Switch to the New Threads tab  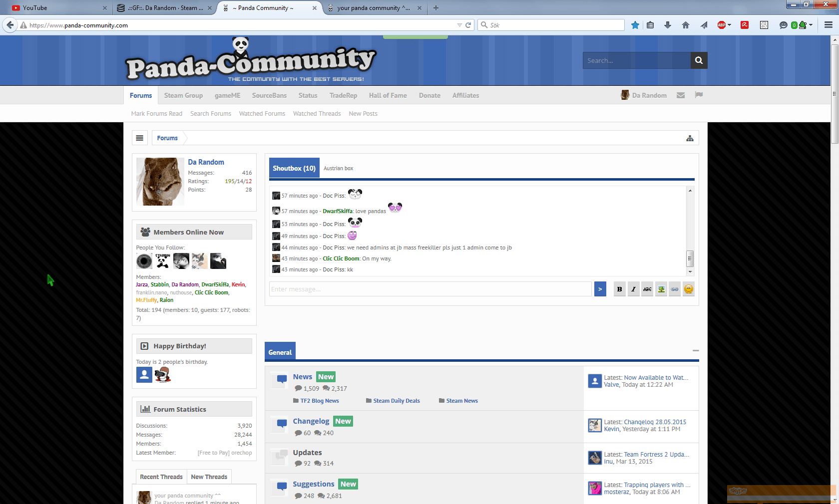pyautogui.click(x=209, y=477)
